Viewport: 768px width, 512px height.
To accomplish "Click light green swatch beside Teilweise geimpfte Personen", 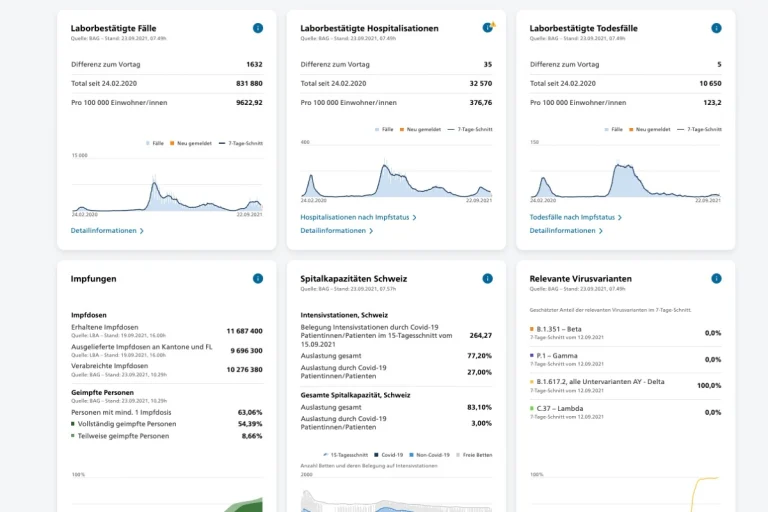I will coord(73,436).
